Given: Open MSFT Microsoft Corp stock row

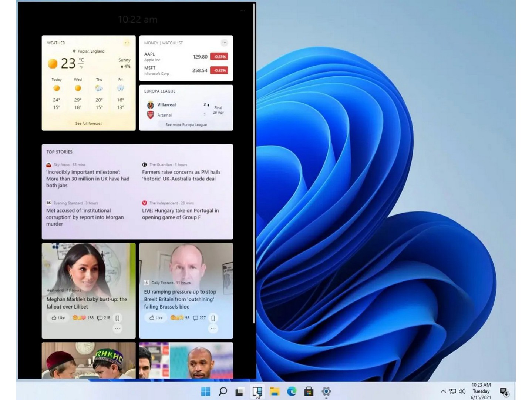Looking at the screenshot, I should 186,70.
